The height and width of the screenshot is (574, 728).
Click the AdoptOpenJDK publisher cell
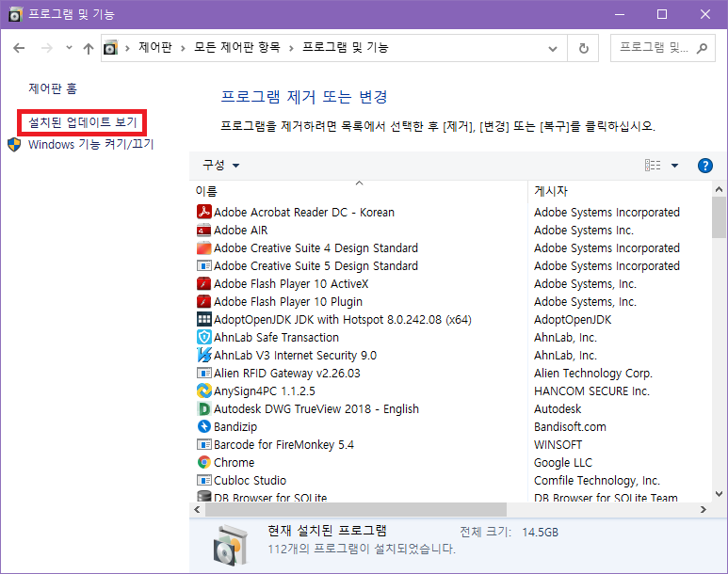coord(573,320)
